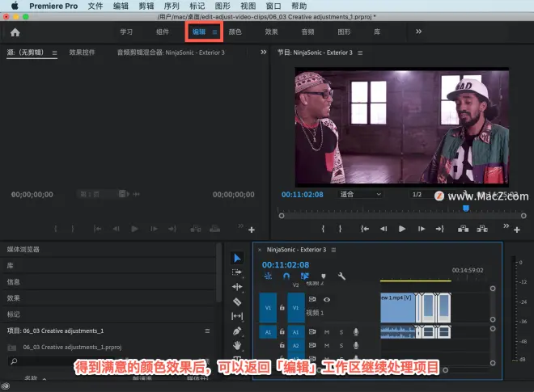Show more workspaces overflow chevron

coord(418,32)
